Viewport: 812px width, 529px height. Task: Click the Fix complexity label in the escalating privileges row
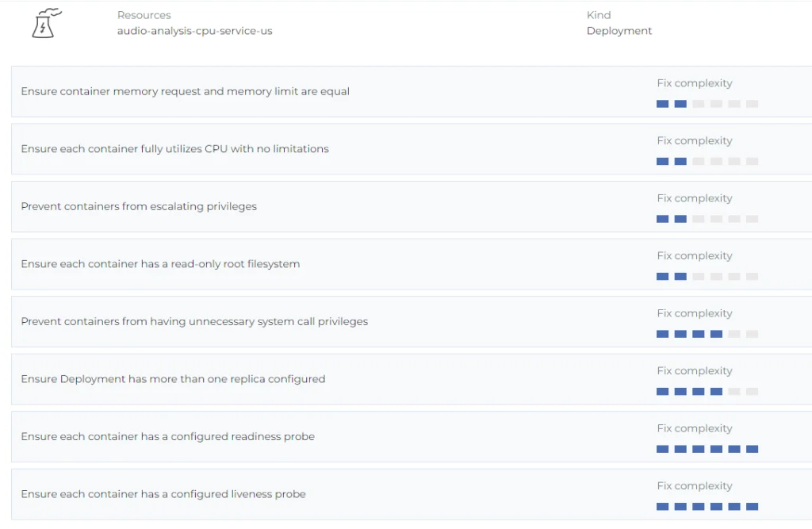click(x=695, y=198)
